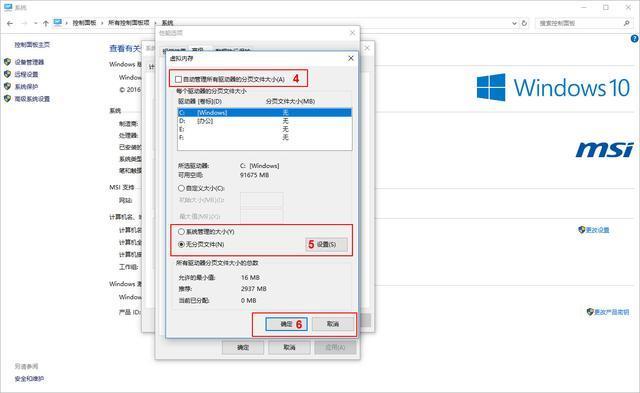Choose the 无分页文件 radio button
The height and width of the screenshot is (393, 640).
click(x=181, y=244)
